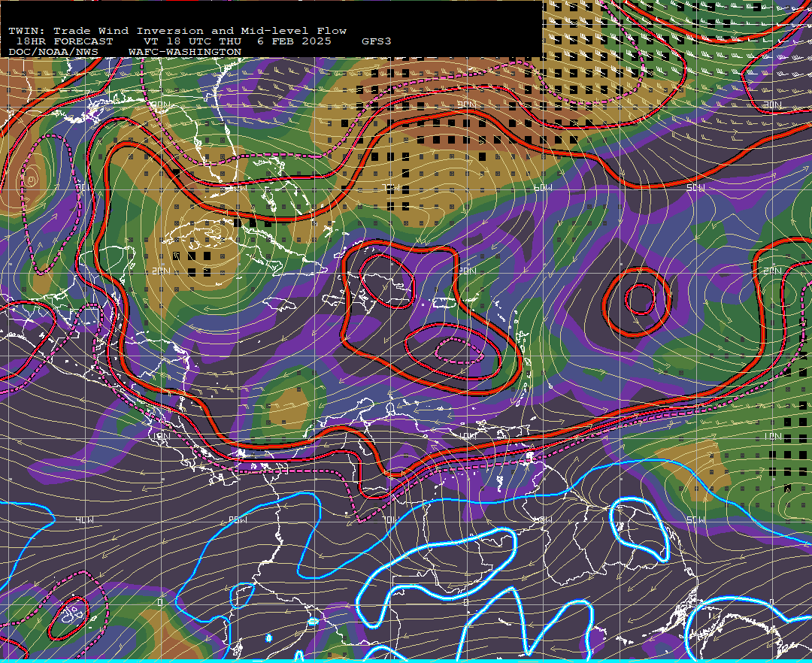Click the 'DOC/NOAA/NWS' header text
812x663 pixels.
click(x=53, y=53)
